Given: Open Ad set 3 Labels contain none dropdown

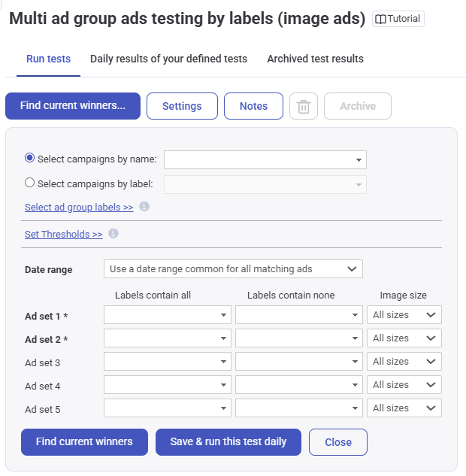Looking at the screenshot, I should pos(299,362).
